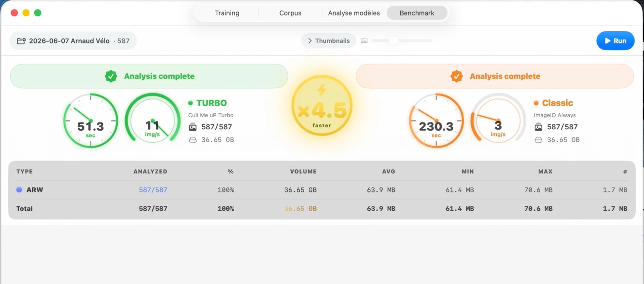Viewport: 644px width, 284px height.
Task: Click the image count icon under Classic
Action: point(538,127)
